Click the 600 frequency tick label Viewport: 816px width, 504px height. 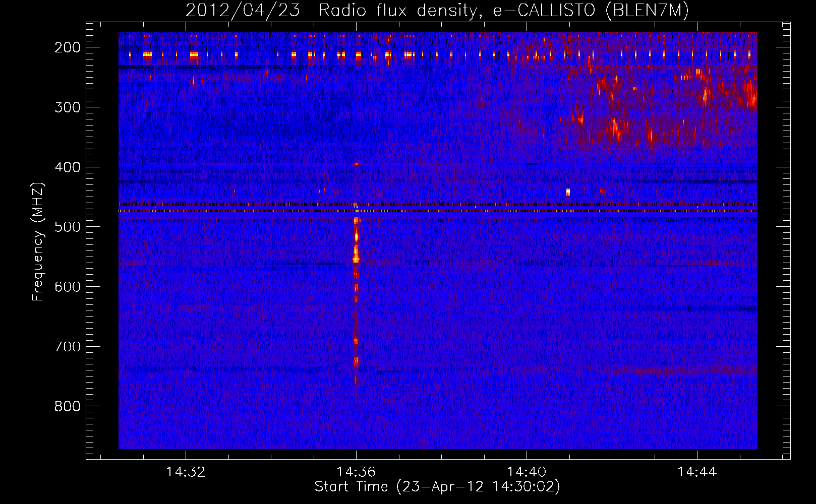point(68,287)
